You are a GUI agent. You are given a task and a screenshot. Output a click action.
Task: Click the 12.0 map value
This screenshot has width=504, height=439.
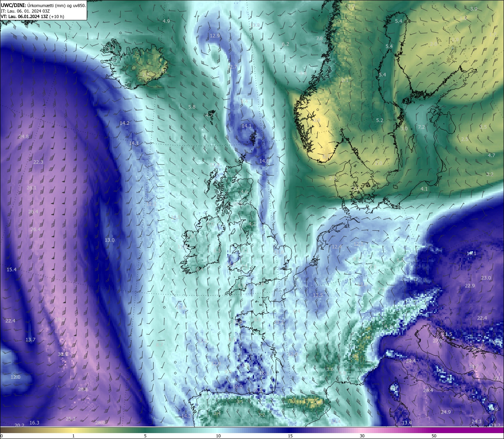(x=15, y=377)
